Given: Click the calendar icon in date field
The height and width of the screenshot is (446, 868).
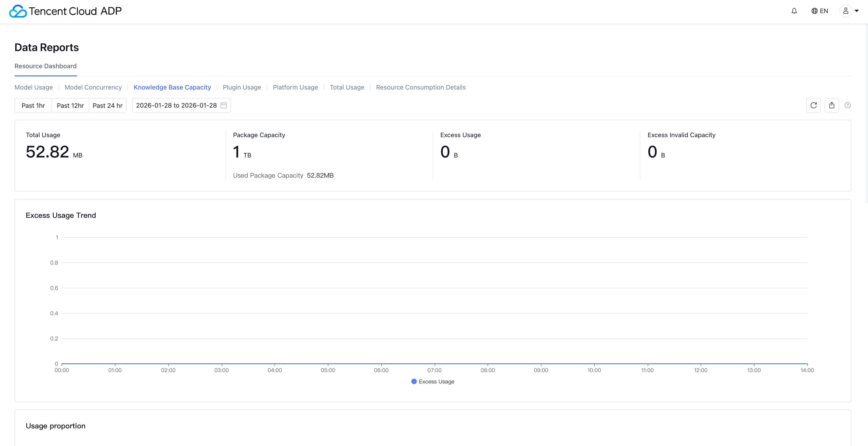Looking at the screenshot, I should click(223, 105).
